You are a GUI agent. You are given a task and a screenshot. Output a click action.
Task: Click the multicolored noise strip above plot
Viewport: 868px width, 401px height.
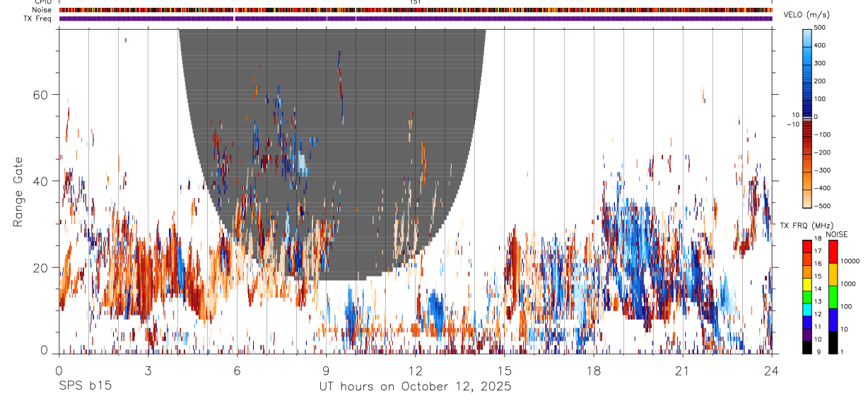(x=416, y=10)
